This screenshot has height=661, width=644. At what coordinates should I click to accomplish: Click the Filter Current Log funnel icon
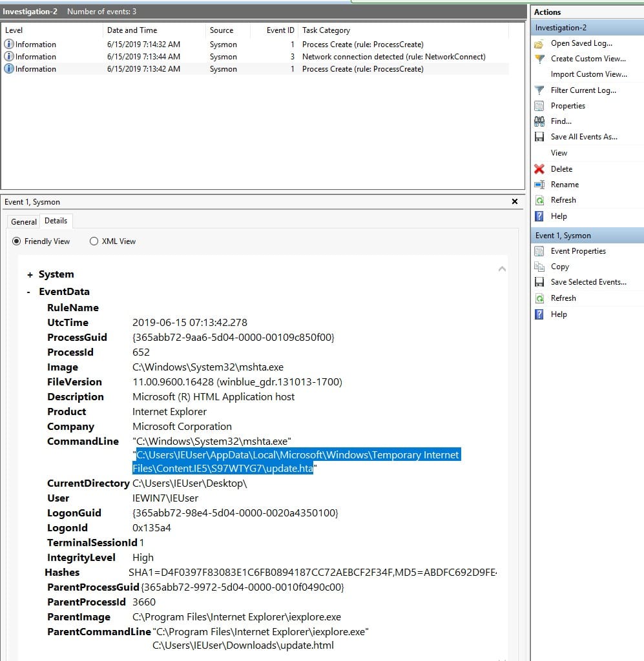click(x=539, y=90)
